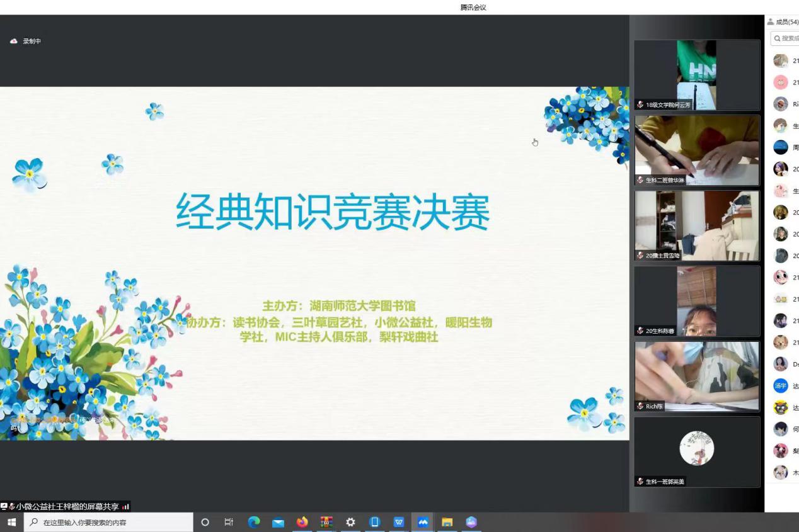Image resolution: width=799 pixels, height=532 pixels.
Task: Click the network signal bars icon
Action: [x=125, y=507]
